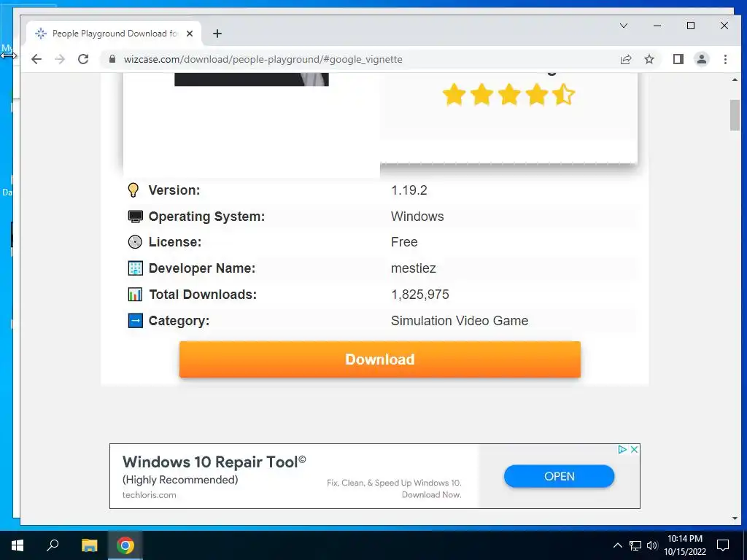747x560 pixels.
Task: Click the browser forward arrow
Action: tap(60, 59)
